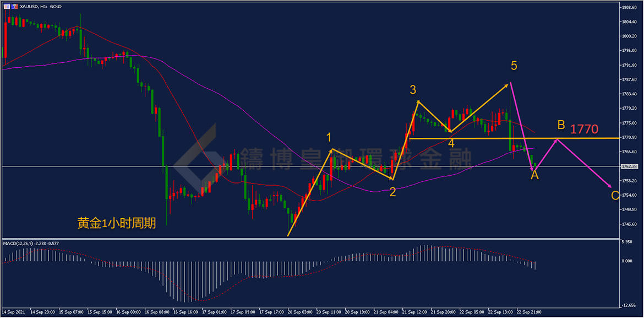The width and height of the screenshot is (644, 318).
Task: Select the MACD(12,26,9) indicator label
Action: click(30, 243)
